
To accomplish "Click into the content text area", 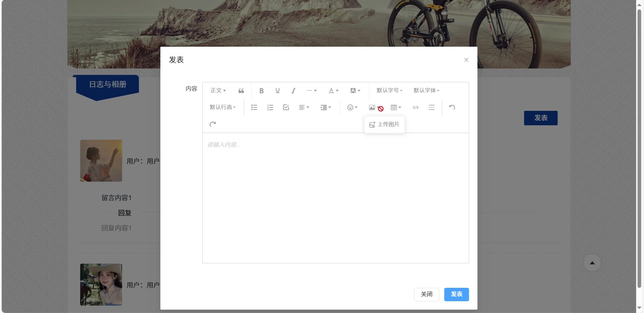I will pos(335,198).
